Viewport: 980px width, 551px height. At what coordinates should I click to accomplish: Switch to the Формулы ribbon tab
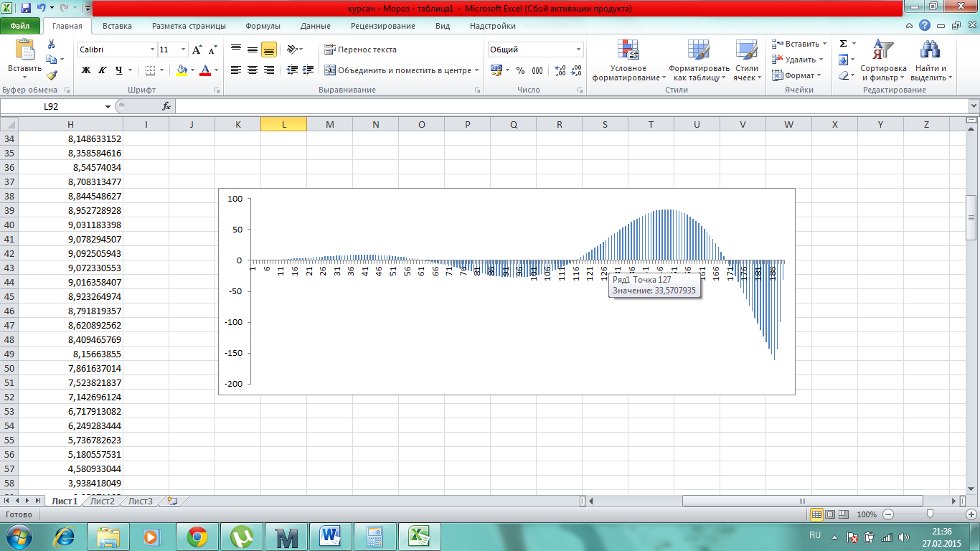click(263, 26)
